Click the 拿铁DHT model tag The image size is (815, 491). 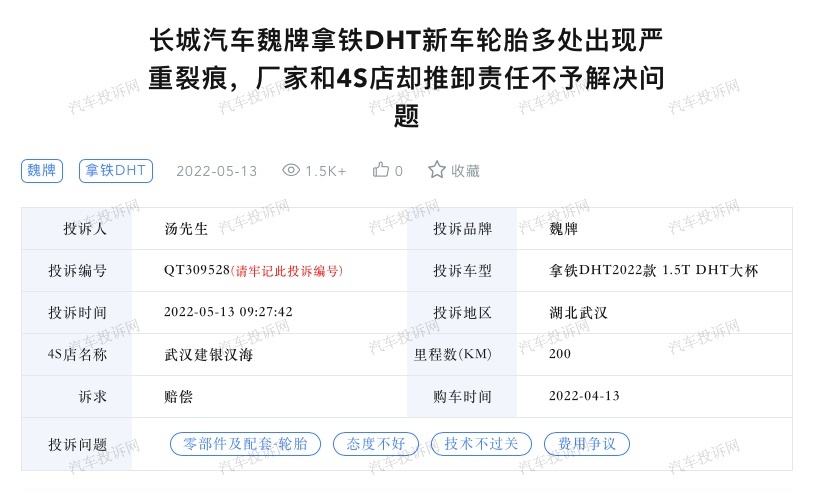pos(116,171)
